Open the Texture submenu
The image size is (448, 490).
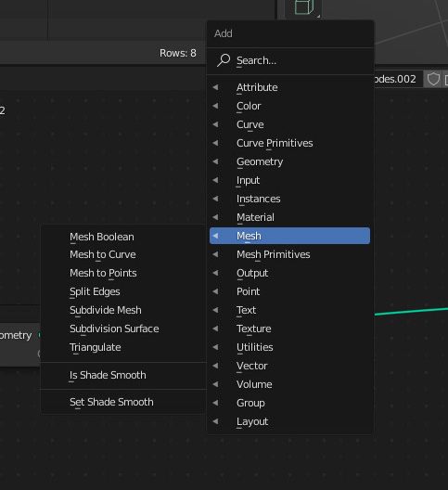(290, 329)
